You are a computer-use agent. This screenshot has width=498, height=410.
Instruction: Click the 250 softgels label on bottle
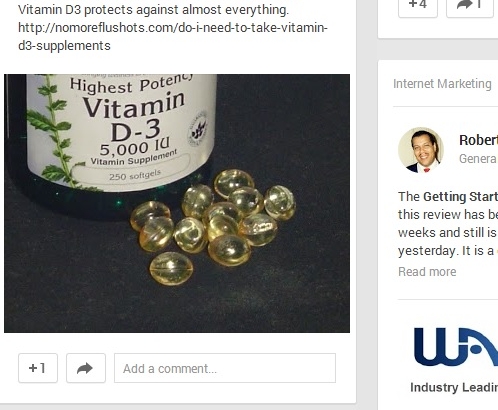135,175
